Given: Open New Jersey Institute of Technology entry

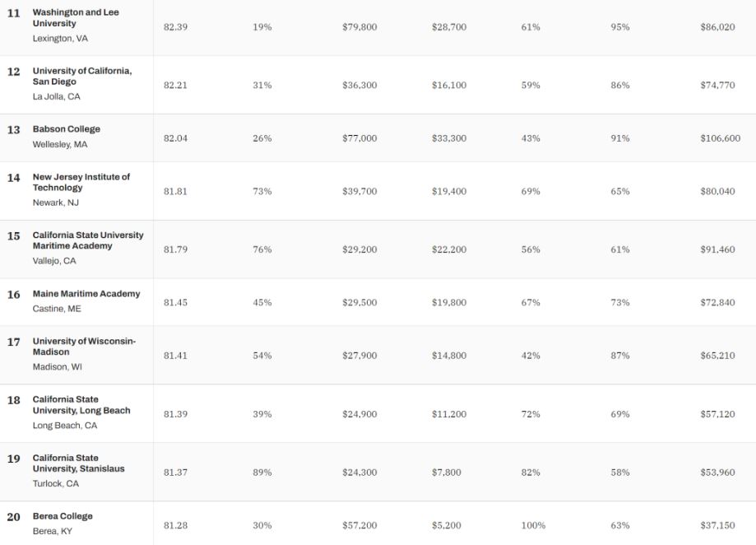Looking at the screenshot, I should click(x=81, y=182).
